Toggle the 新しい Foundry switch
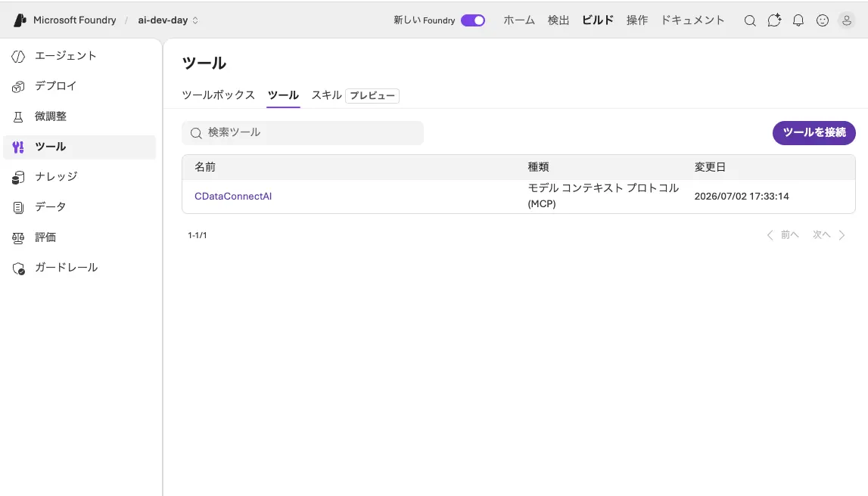Screen dimensions: 868x496 pos(473,20)
